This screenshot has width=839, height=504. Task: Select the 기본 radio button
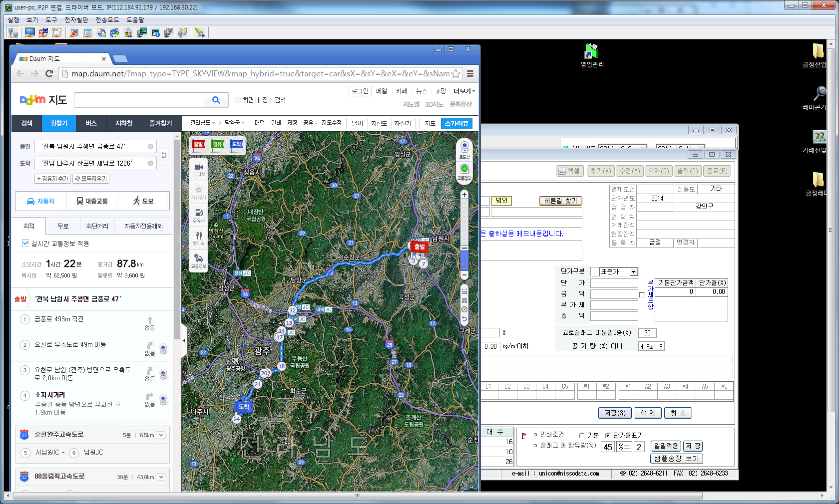coord(581,435)
